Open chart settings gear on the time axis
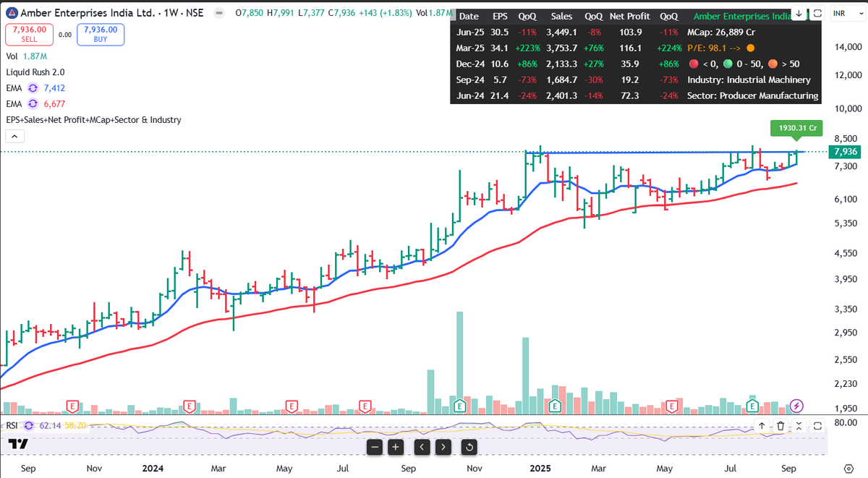Viewport: 868px width, 478px height. point(849,468)
